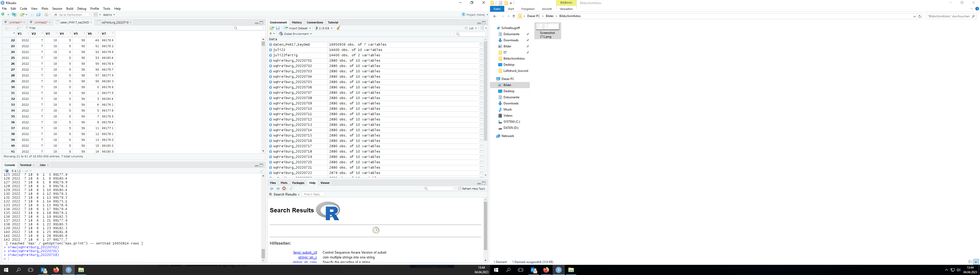Viewport: 980px width, 275px height.
Task: Click the Help pane home icon
Action: coord(284,189)
